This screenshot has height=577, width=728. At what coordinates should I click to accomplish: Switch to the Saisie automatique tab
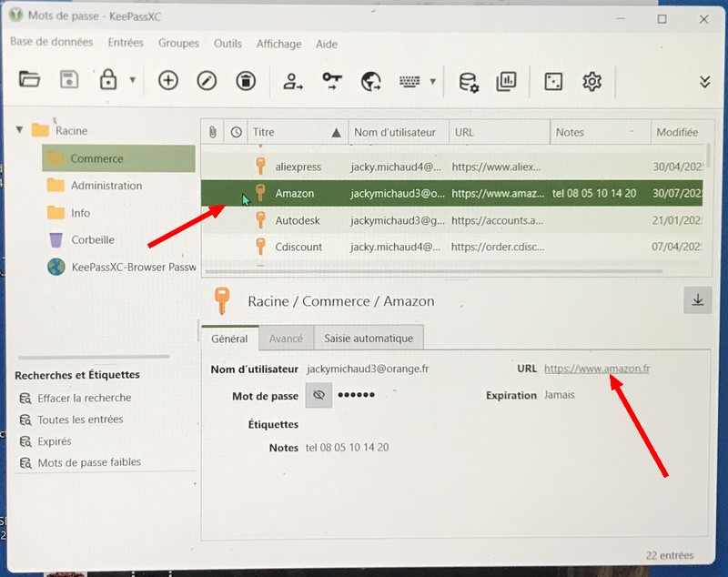click(369, 338)
